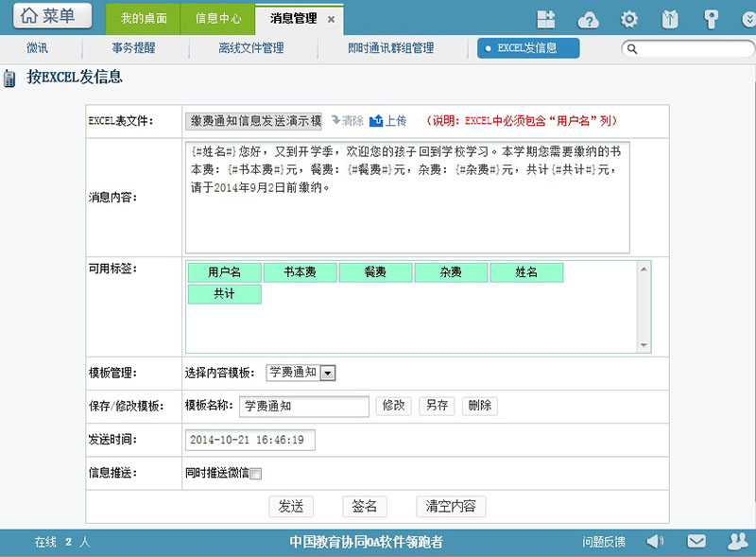Click the add-widget grid icon in header
Screen dimensions: 756x557
545,19
